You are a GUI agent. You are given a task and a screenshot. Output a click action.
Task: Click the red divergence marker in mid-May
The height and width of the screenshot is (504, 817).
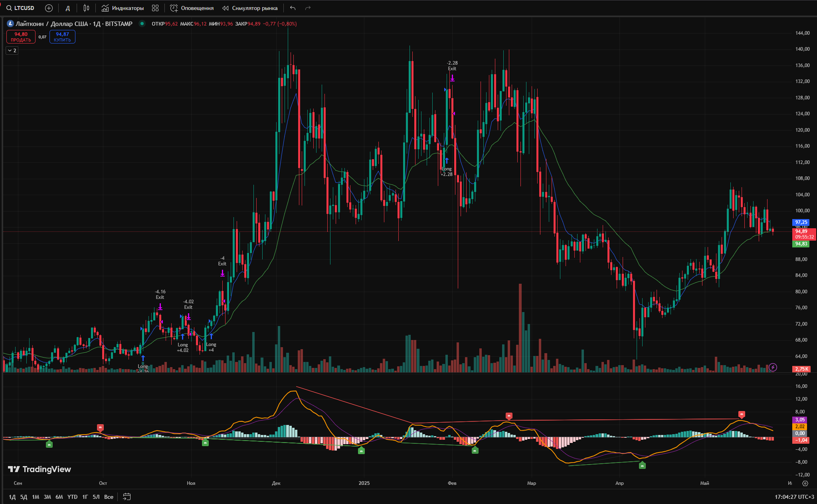(x=742, y=414)
